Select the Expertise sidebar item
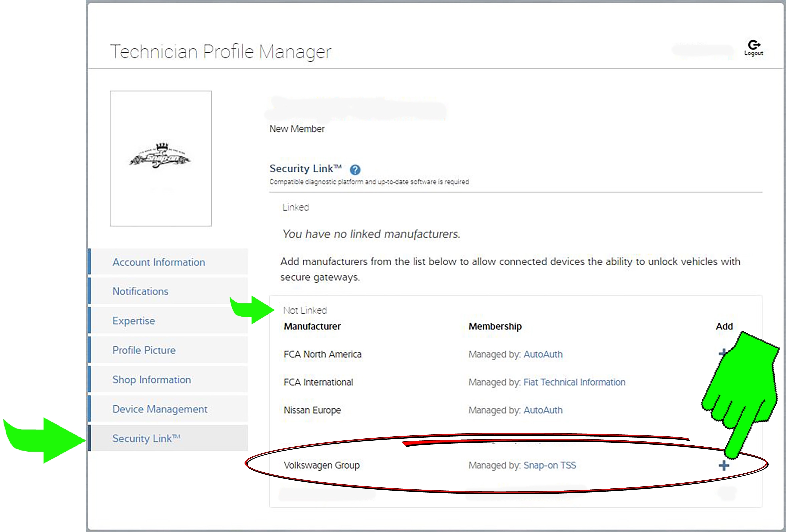The width and height of the screenshot is (801, 532). pos(134,321)
